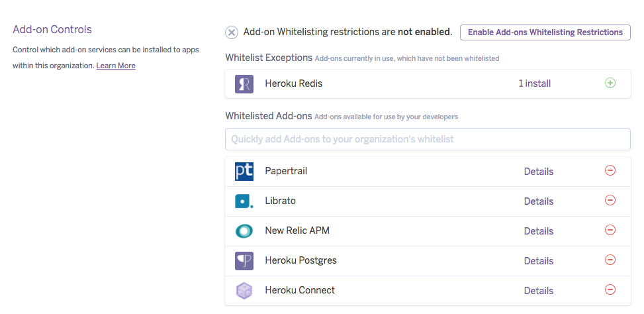
Task: Click the Heroku Redis add-on logo
Action: point(244,84)
